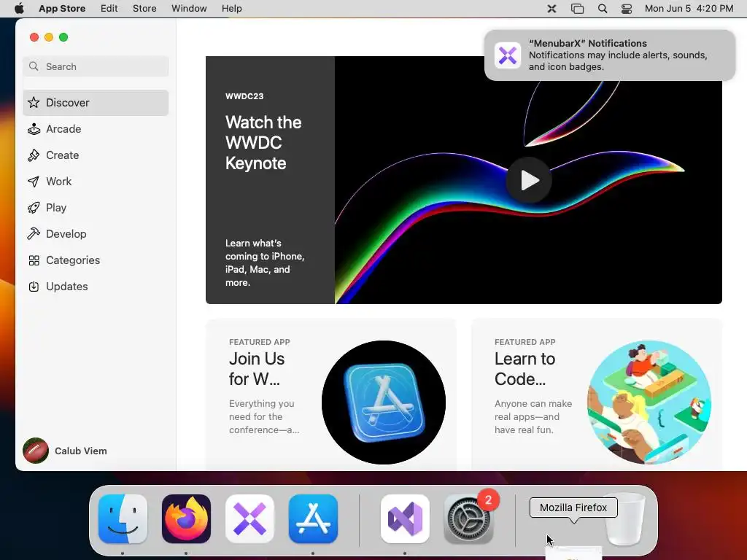Open Finder from the Dock

123,518
